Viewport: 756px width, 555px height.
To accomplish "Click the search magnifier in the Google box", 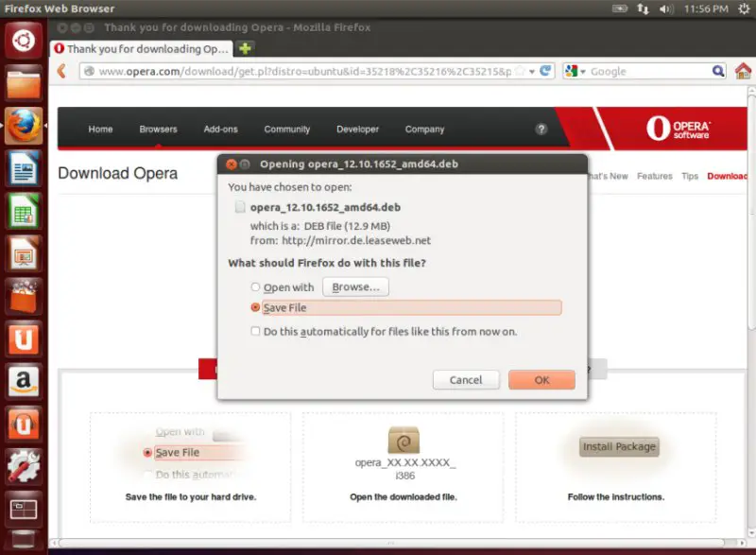I will pos(718,71).
